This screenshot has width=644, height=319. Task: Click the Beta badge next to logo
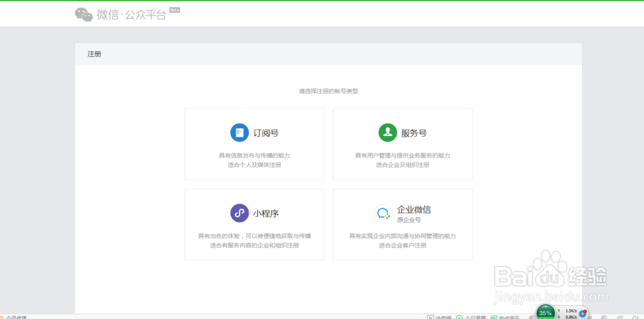[175, 10]
